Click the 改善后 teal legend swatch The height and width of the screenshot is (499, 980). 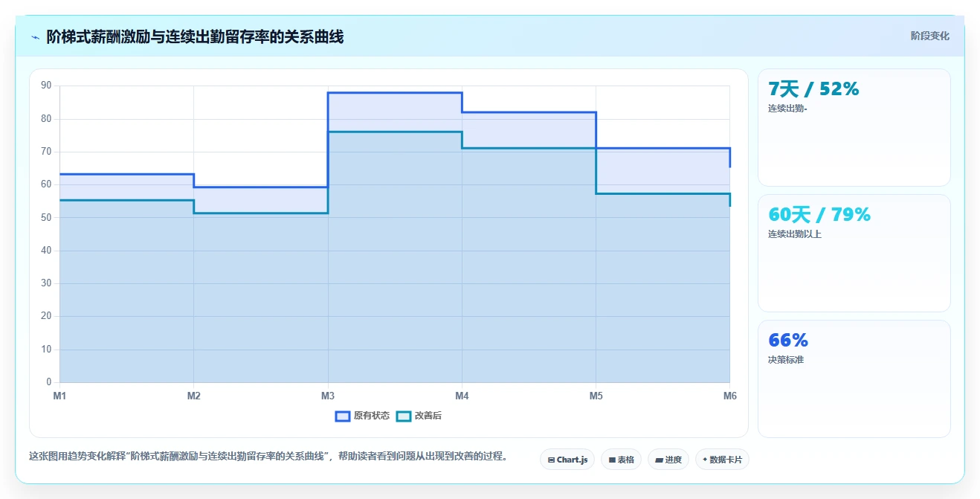(404, 416)
